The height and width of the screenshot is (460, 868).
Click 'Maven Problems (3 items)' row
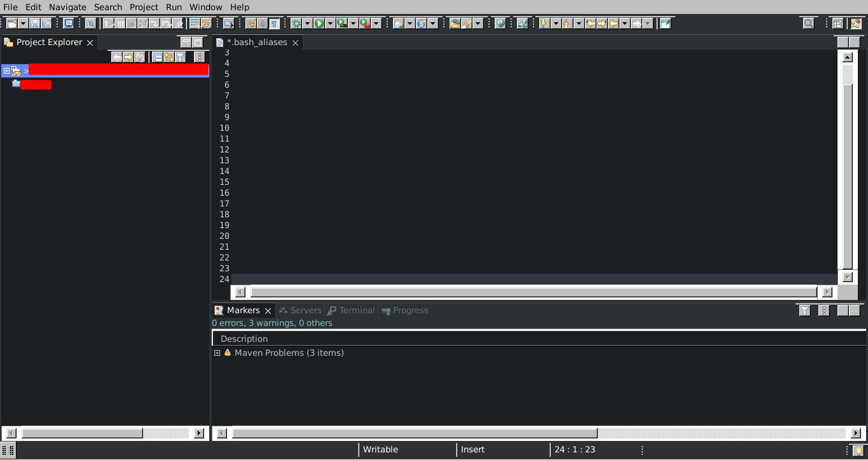click(x=289, y=353)
